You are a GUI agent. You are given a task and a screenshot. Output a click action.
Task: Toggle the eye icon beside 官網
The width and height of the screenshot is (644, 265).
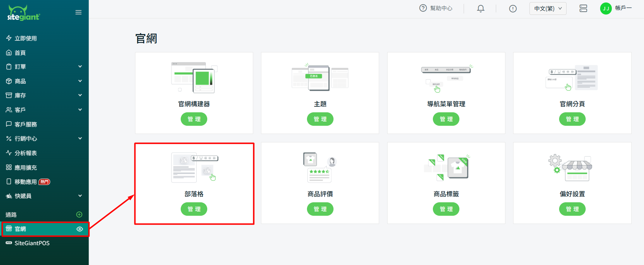pos(80,229)
